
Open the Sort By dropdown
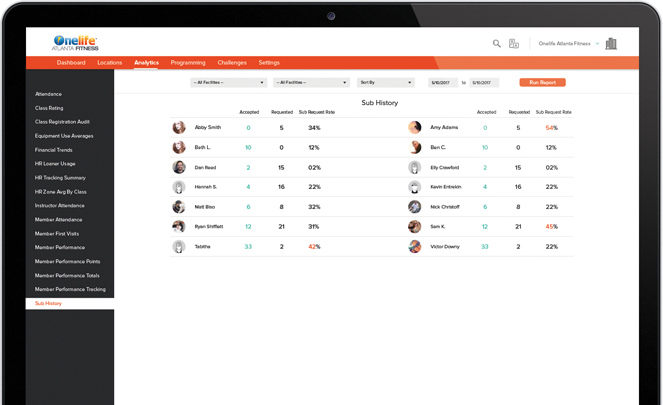[385, 83]
